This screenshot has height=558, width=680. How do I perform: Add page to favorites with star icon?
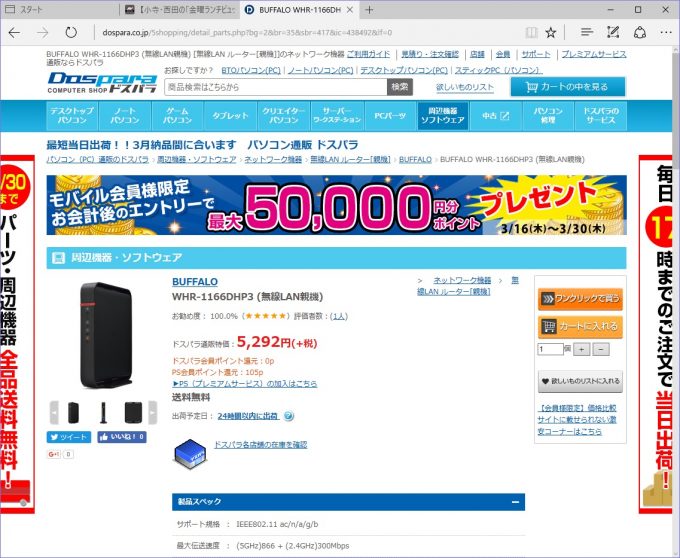coord(551,33)
